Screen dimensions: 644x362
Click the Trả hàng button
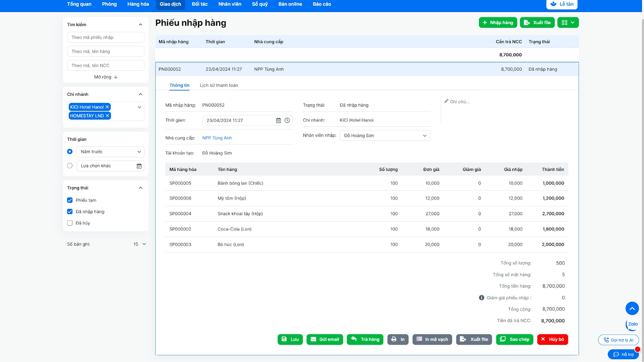click(365, 339)
